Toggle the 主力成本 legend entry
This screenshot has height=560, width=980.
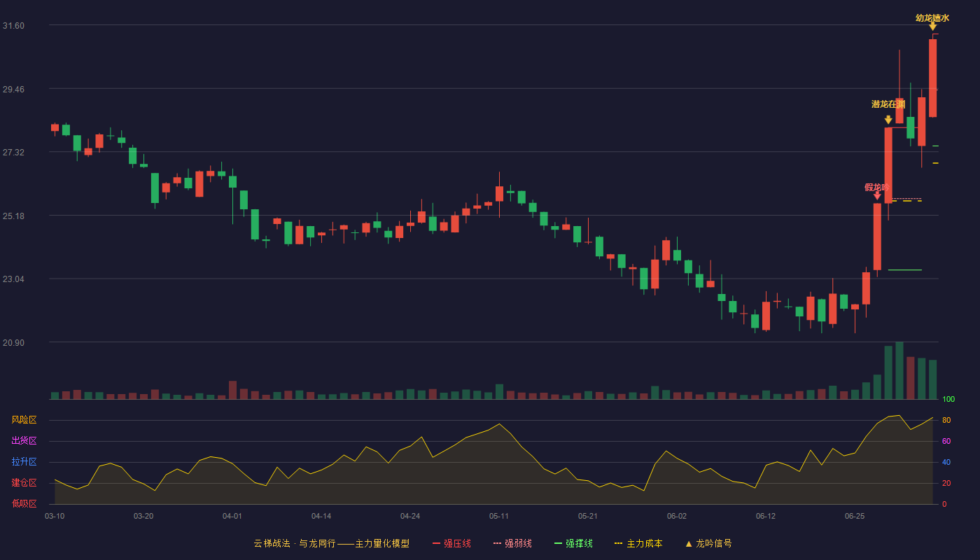638,543
